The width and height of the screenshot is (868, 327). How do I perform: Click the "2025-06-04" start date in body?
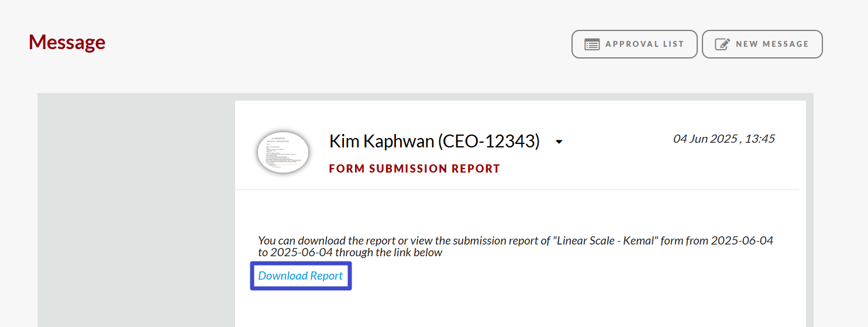pos(742,240)
